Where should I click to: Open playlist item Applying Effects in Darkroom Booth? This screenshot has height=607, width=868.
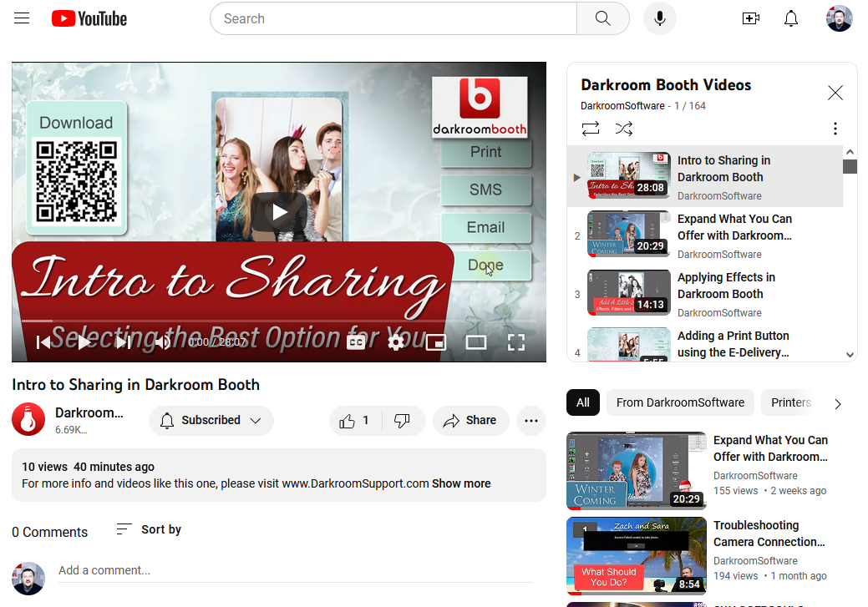tap(705, 295)
